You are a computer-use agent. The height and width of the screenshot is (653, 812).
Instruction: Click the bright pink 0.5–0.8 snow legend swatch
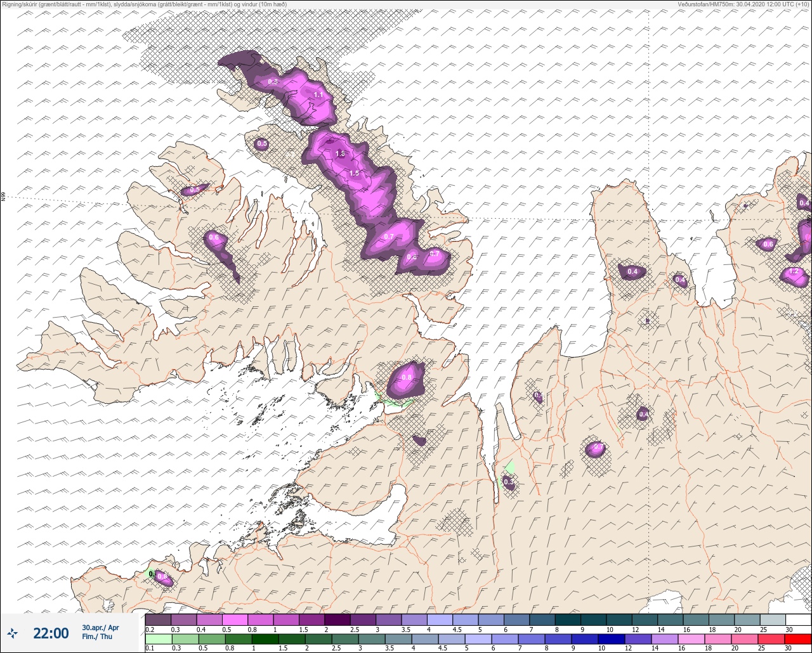[x=235, y=619]
